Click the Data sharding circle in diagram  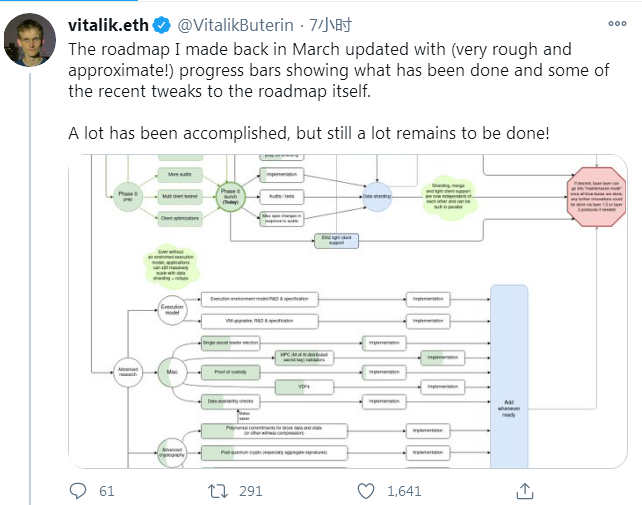click(x=377, y=197)
